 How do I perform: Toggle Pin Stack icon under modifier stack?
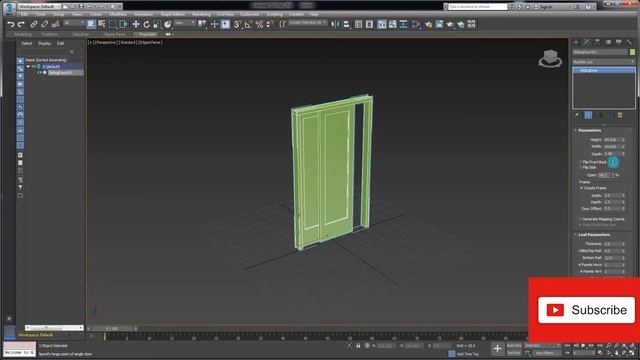578,116
